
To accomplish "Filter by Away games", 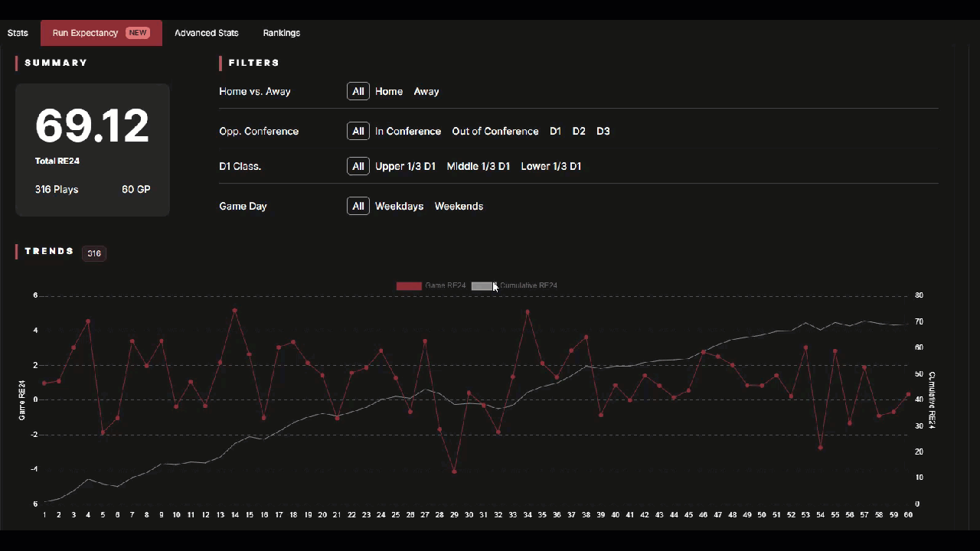I will click(x=426, y=91).
